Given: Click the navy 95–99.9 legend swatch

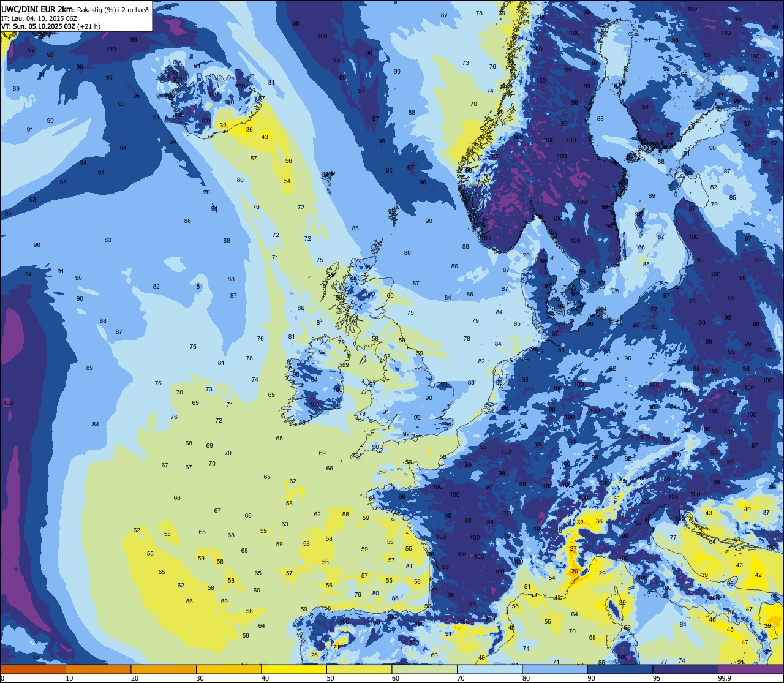Looking at the screenshot, I should coord(685,669).
